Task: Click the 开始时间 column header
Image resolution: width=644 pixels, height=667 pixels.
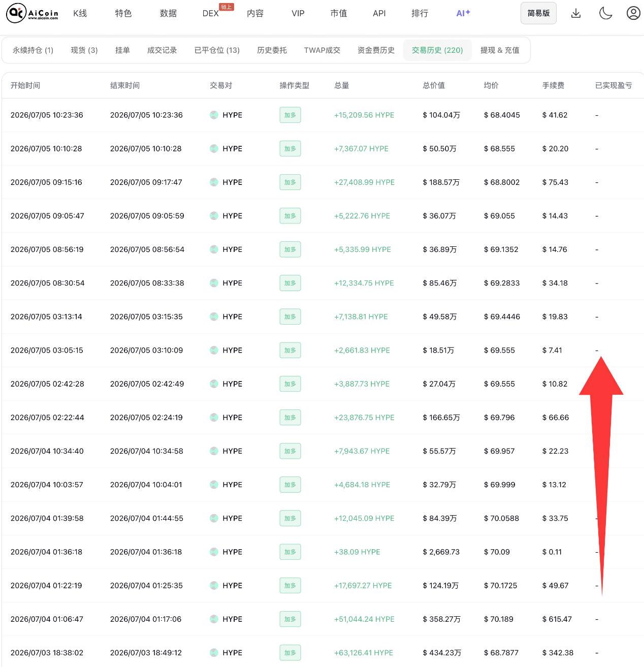Action: click(x=25, y=85)
